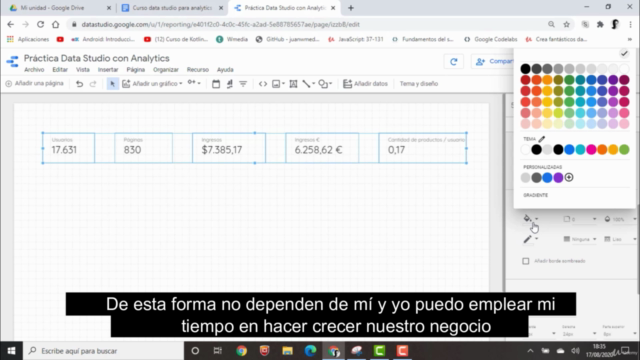Bookmark this page with star
This screenshot has width=640, height=360.
pos(567,24)
